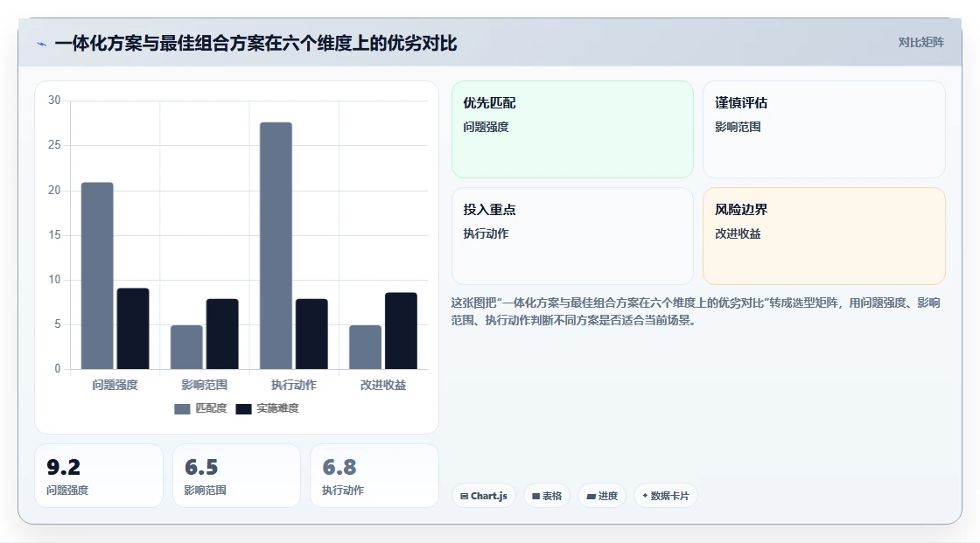Click the 影响范围 axis label
980x543 pixels.
(205, 385)
